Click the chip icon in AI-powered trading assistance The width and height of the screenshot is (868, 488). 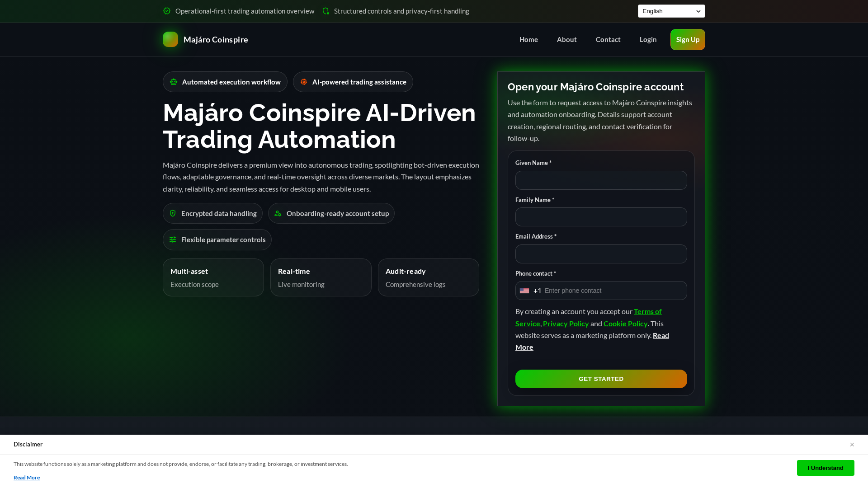pos(304,82)
